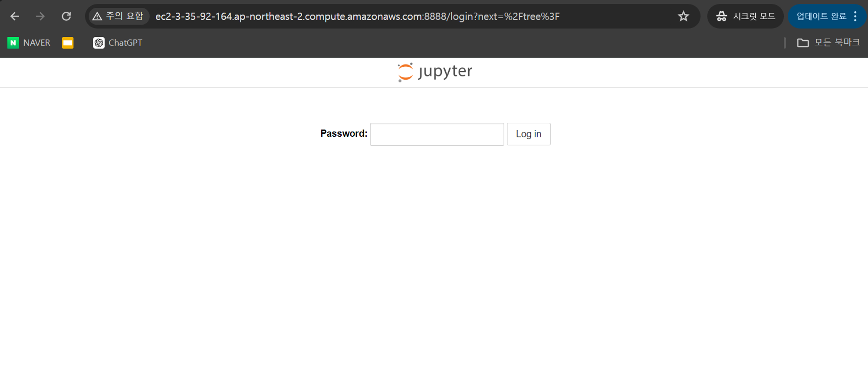Go back using the browser back arrow
The height and width of the screenshot is (365, 868).
coord(15,16)
